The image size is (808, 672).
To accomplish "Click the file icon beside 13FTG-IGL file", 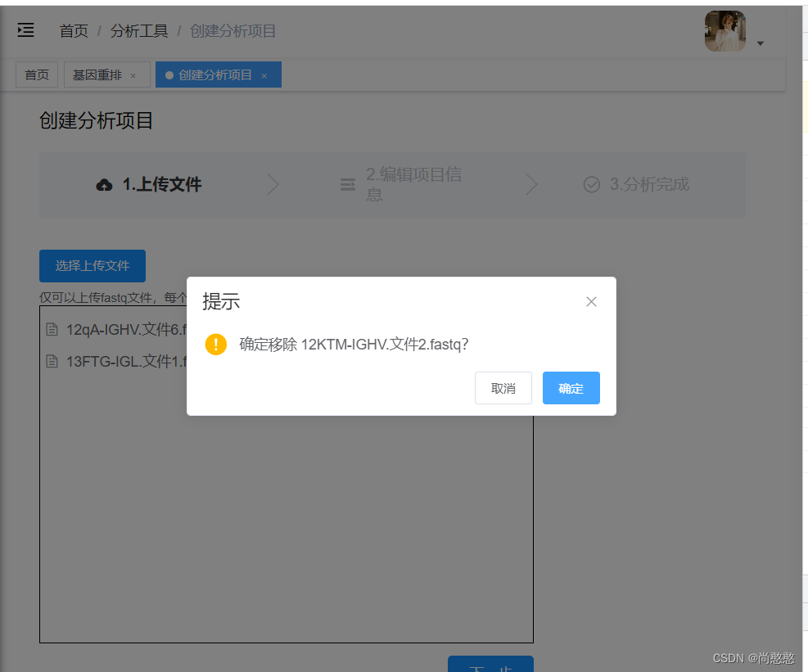I will 52,361.
